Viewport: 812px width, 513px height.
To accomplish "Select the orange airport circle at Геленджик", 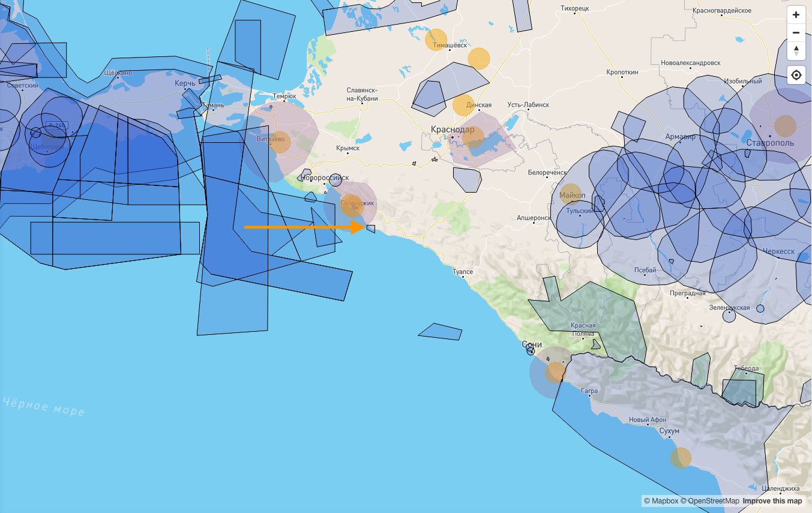I will click(x=352, y=206).
